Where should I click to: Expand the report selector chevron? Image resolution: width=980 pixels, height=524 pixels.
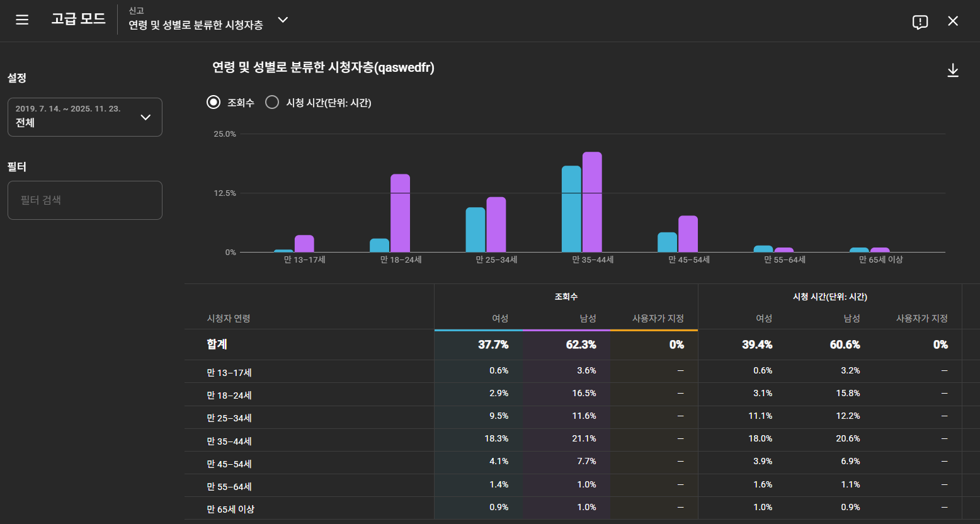pyautogui.click(x=283, y=20)
